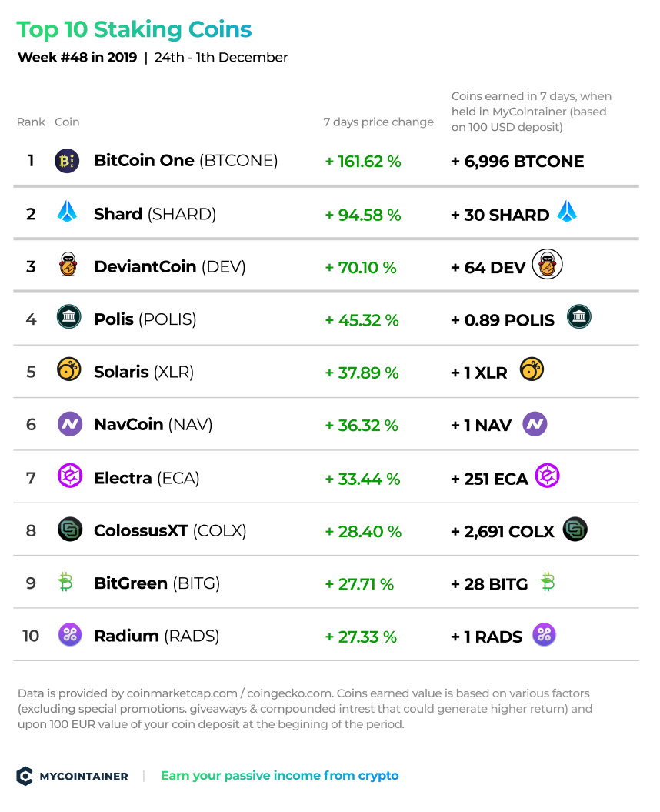Click the Earn your passive income link
660x812 pixels.
click(x=279, y=776)
